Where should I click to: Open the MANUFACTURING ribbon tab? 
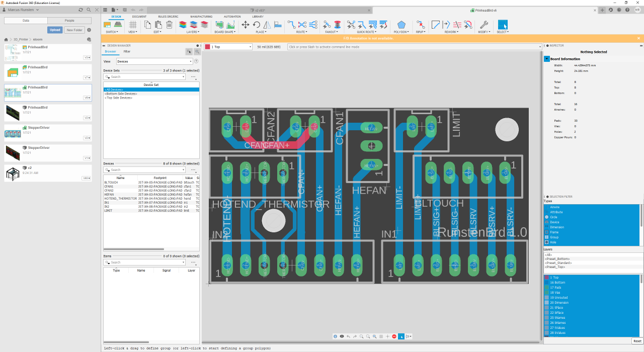click(201, 17)
